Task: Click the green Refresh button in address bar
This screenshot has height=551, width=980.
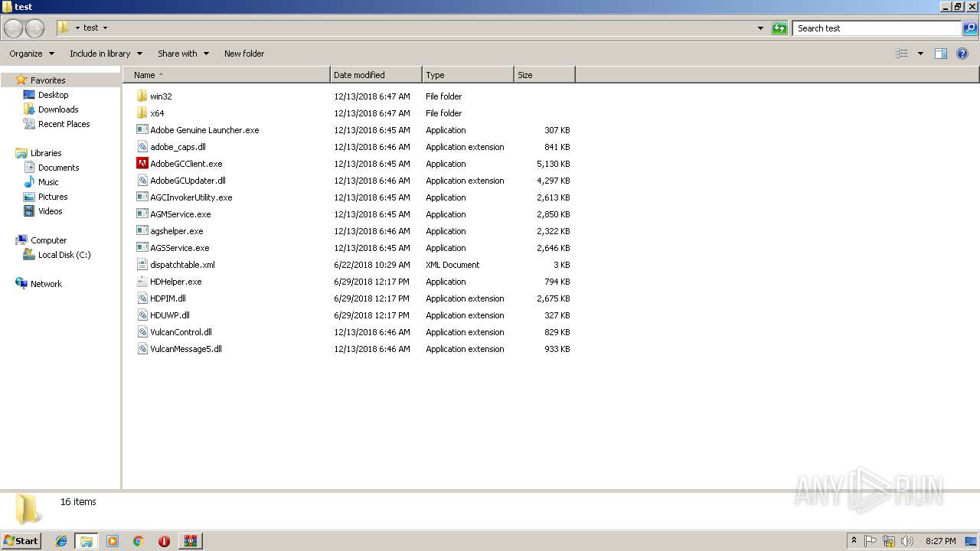Action: 779,28
